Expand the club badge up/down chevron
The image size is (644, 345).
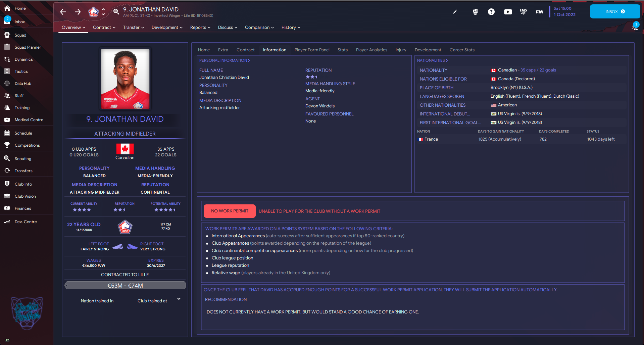click(103, 12)
